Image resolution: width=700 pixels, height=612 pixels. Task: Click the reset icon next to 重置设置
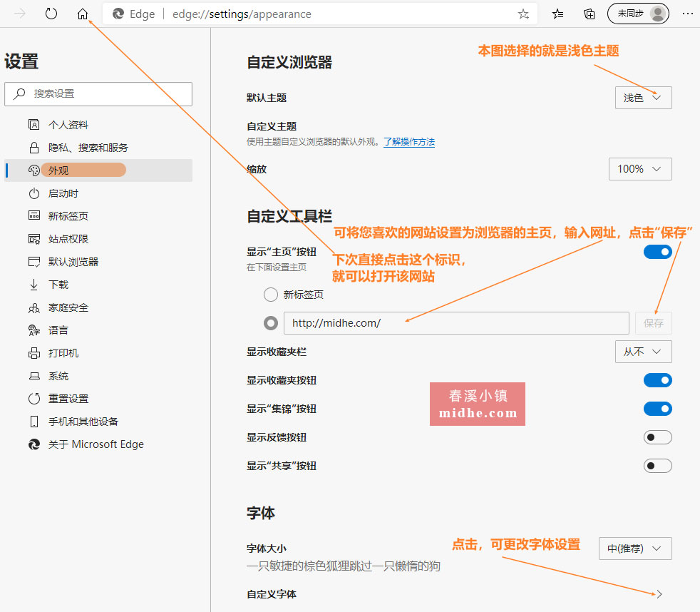[34, 399]
